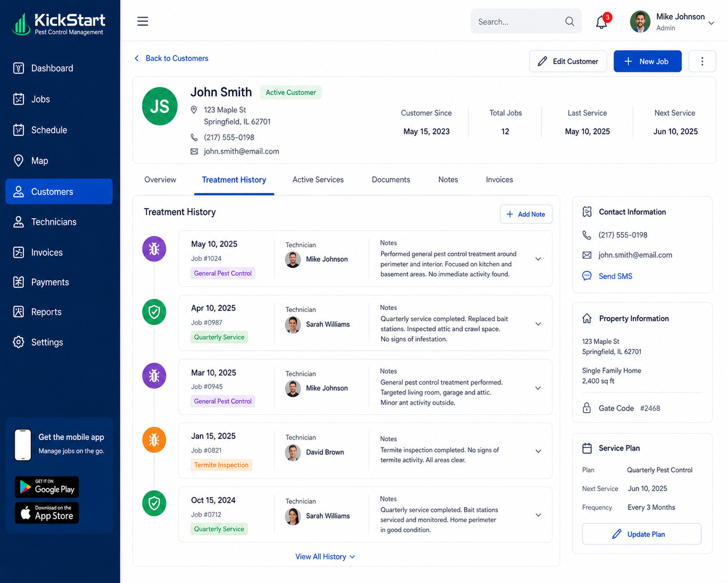Create a New Job

[648, 61]
